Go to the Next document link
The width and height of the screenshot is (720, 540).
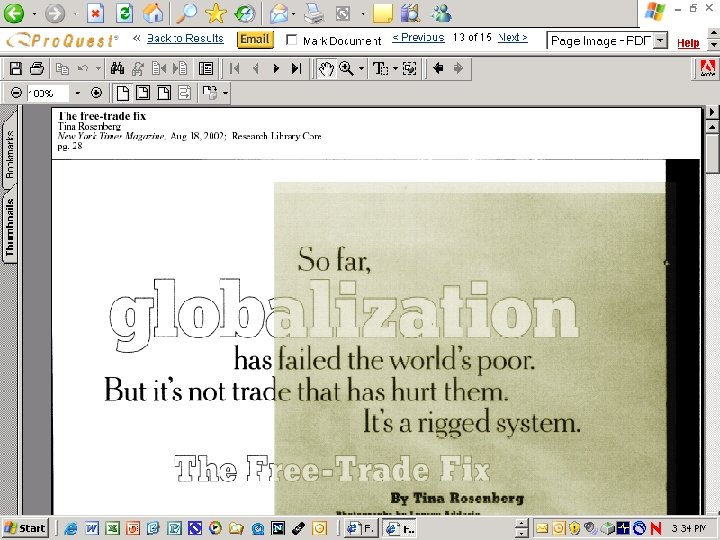(x=512, y=38)
